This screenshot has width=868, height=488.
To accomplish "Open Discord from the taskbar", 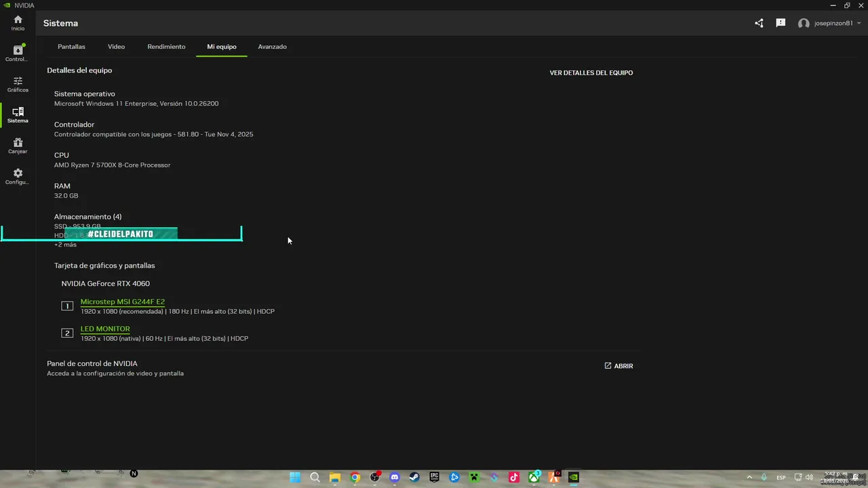I will point(395,477).
